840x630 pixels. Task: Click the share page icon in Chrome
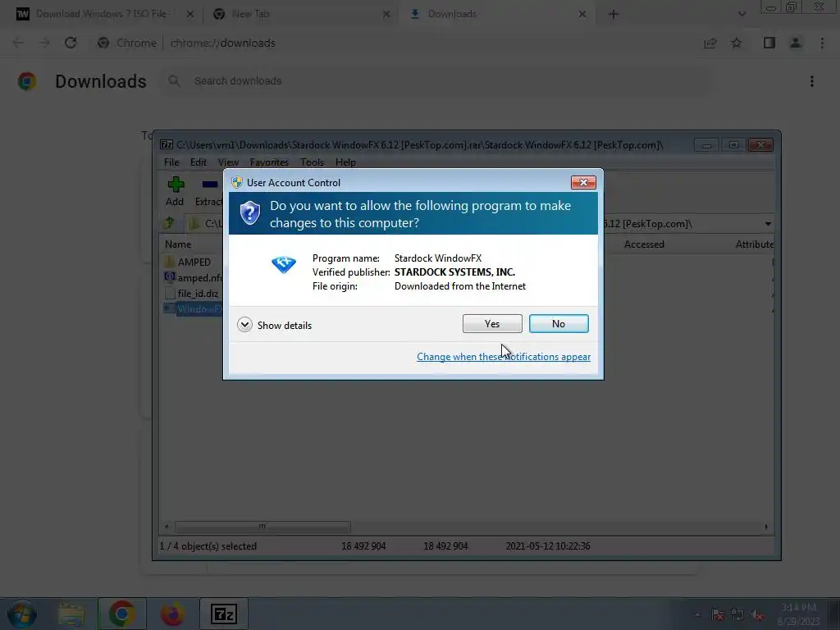tap(710, 43)
